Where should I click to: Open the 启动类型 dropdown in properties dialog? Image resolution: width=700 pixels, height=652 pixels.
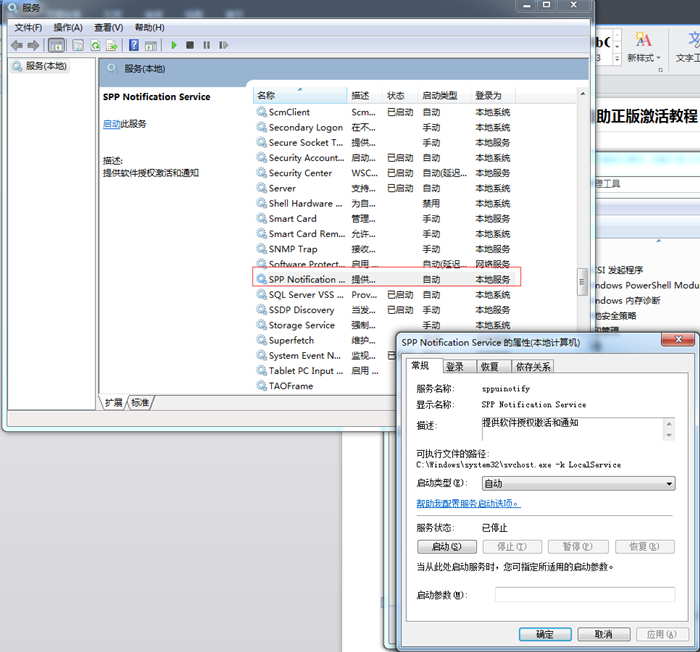[577, 484]
